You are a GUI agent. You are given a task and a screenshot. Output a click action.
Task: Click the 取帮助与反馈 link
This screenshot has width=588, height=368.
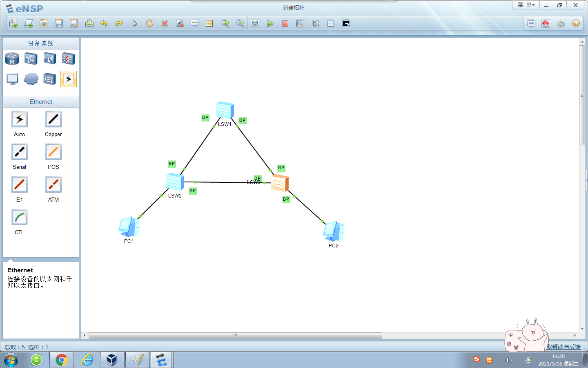pyautogui.click(x=563, y=347)
